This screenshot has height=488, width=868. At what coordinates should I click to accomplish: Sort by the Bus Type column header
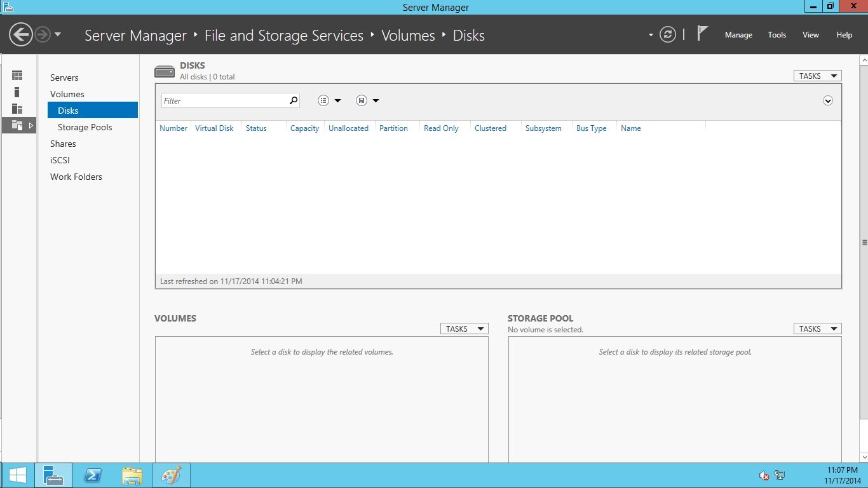pyautogui.click(x=592, y=128)
